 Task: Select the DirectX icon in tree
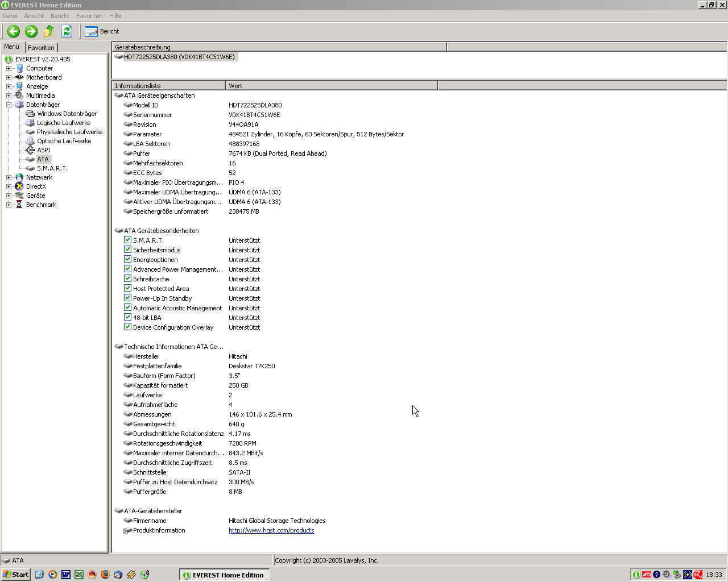point(19,186)
